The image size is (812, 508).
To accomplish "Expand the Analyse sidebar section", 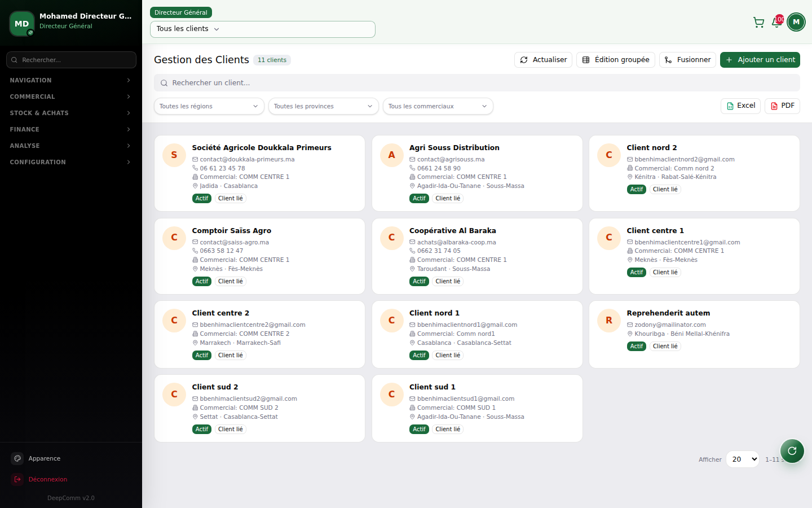I will 71,146.
